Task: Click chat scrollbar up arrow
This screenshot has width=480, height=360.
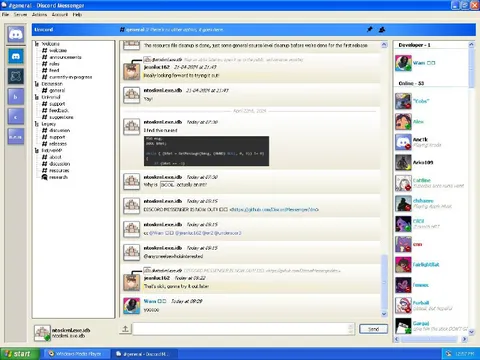Action: (x=384, y=45)
